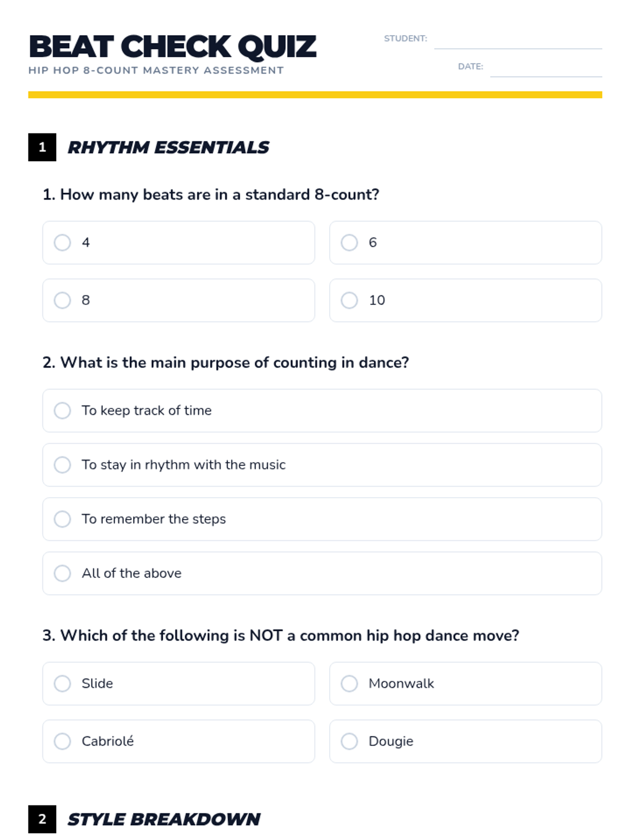This screenshot has width=630, height=840.
Task: Pick Cabriolé as the non-hip-hop move
Action: (178, 741)
